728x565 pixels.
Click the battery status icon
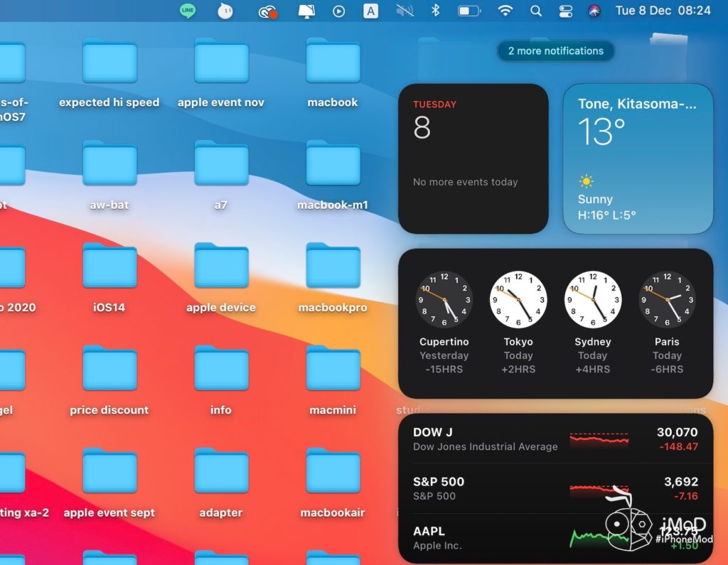[469, 11]
